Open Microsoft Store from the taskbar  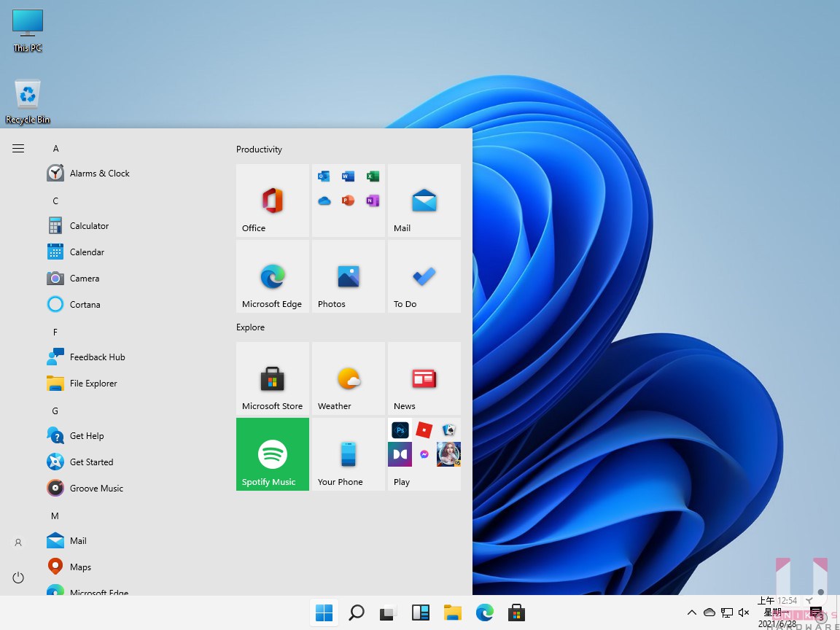tap(516, 612)
